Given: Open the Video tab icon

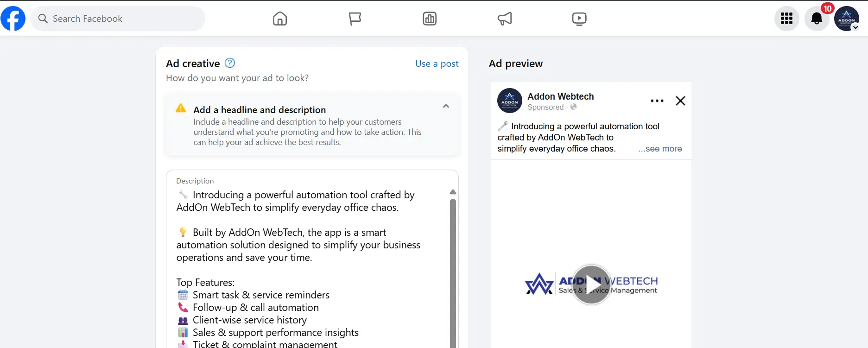Looking at the screenshot, I should tap(579, 19).
